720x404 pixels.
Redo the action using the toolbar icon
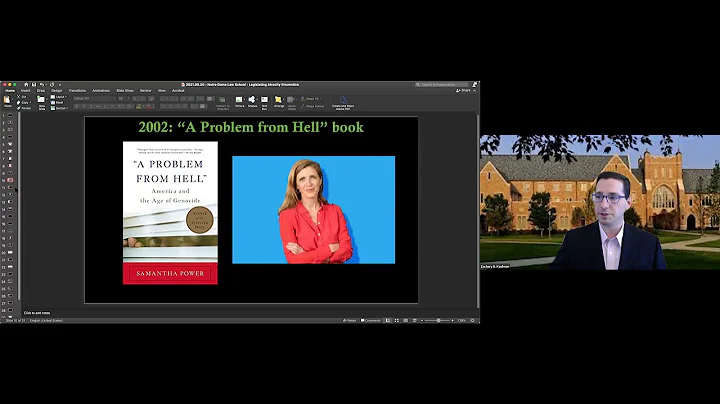pos(52,84)
